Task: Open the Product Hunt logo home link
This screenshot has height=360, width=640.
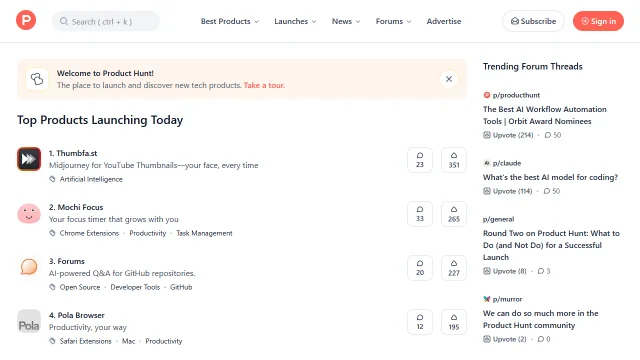Action: point(26,20)
